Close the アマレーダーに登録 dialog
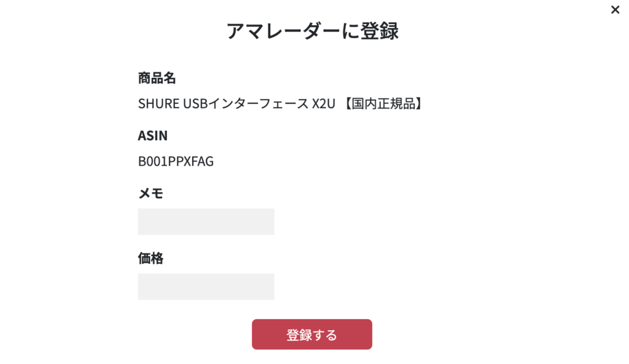Image resolution: width=629 pixels, height=364 pixels. click(615, 10)
